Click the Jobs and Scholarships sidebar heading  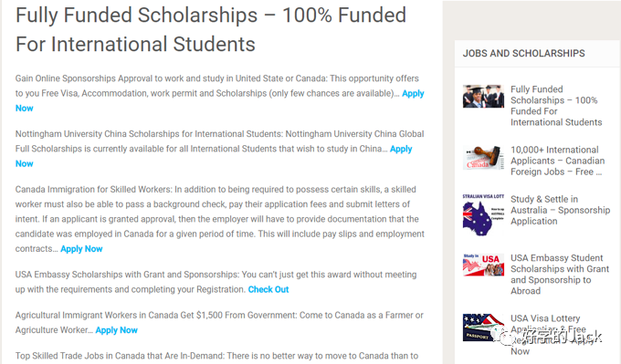(x=523, y=54)
